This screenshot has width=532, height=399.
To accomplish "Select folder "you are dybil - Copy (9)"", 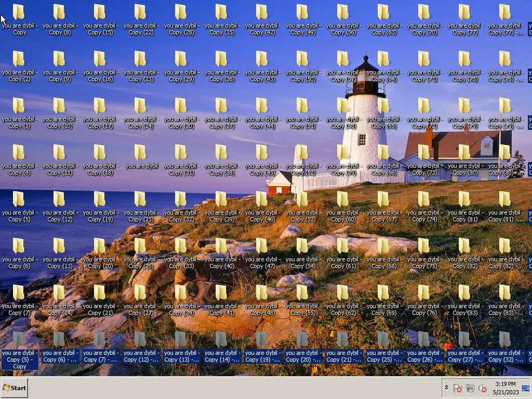I will 59,67.
